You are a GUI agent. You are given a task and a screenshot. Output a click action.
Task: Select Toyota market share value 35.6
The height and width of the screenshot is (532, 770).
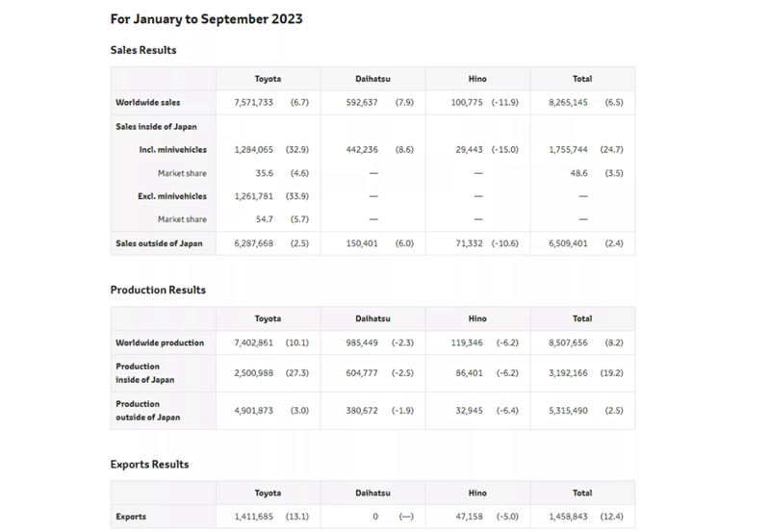tap(264, 173)
